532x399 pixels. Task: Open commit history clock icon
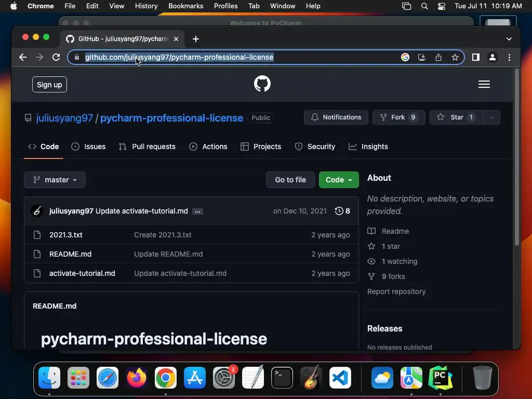(339, 211)
